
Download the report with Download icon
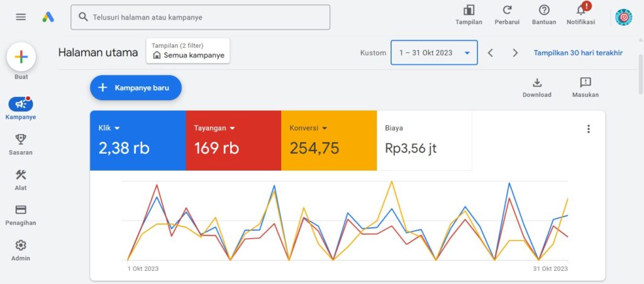(x=536, y=82)
